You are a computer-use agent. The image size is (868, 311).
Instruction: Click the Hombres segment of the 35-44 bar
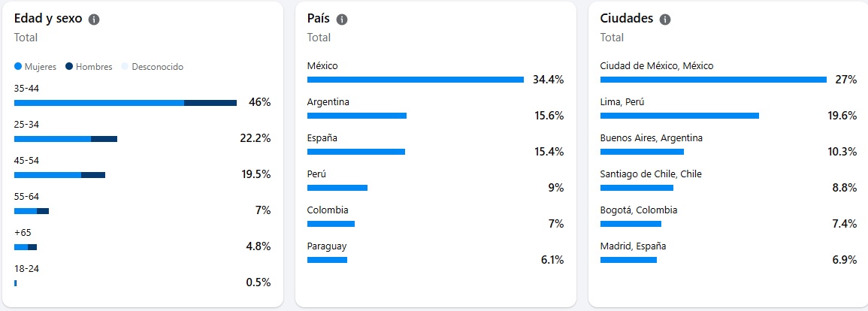pyautogui.click(x=210, y=103)
